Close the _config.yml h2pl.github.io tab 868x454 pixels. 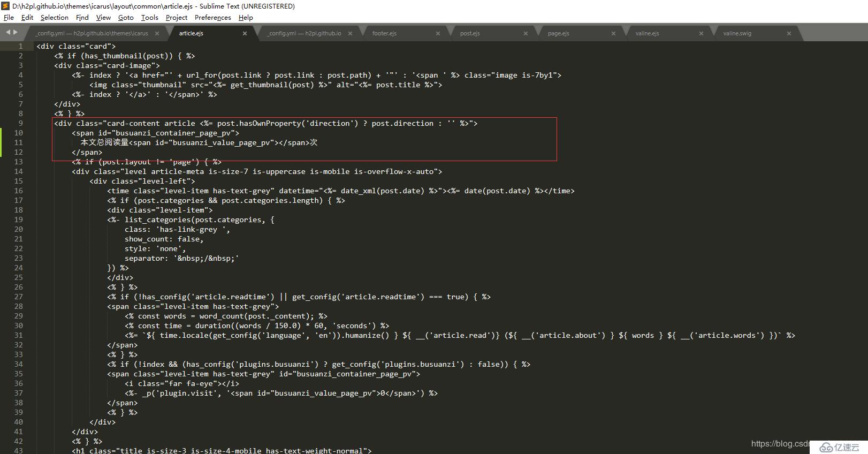(350, 33)
